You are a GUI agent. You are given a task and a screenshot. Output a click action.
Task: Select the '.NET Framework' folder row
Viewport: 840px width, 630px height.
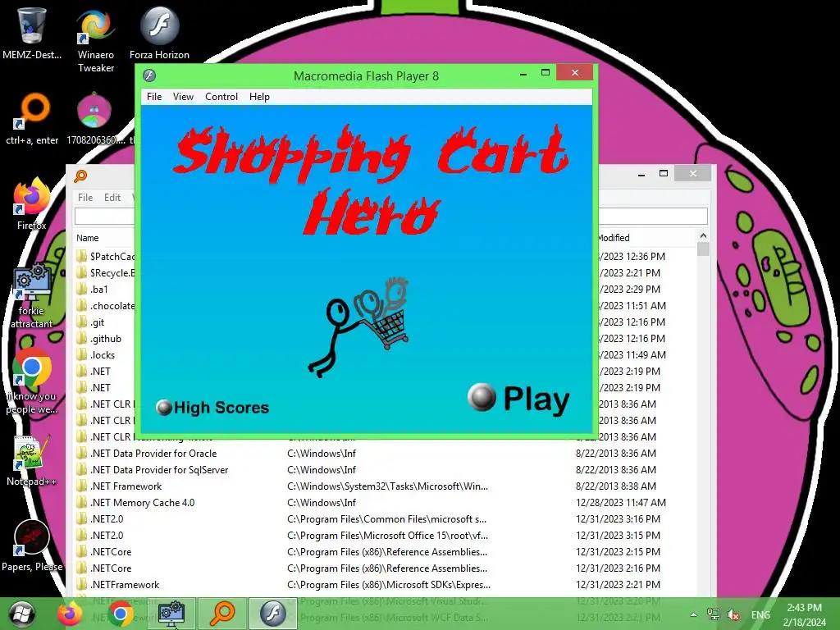[386, 486]
